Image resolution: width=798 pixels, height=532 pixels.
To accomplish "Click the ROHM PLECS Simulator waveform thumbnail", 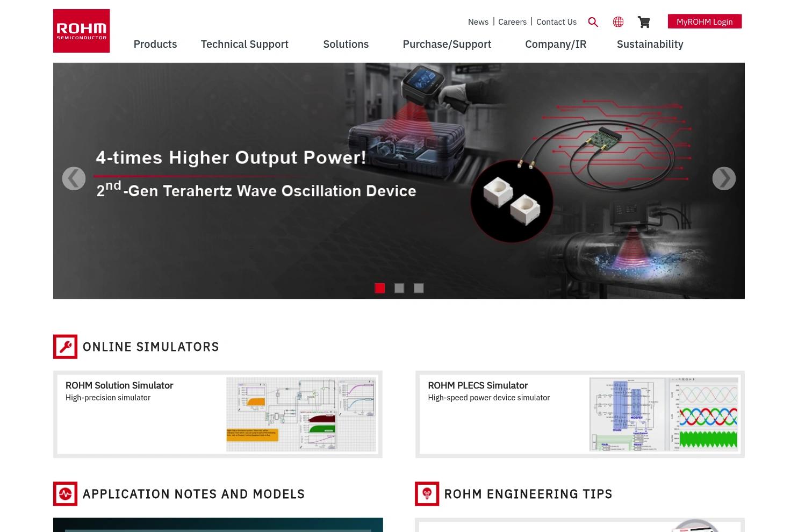I will (664, 414).
